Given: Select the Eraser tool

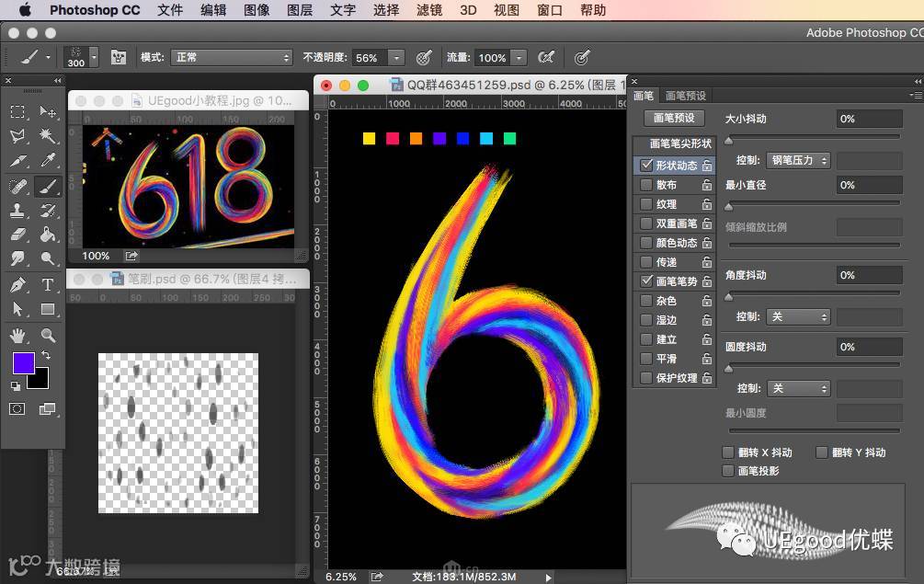Looking at the screenshot, I should pos(17,235).
